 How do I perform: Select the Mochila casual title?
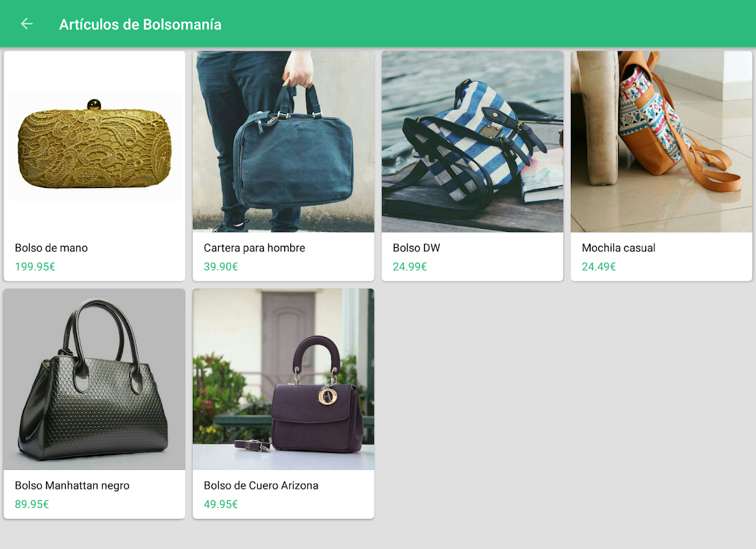619,248
